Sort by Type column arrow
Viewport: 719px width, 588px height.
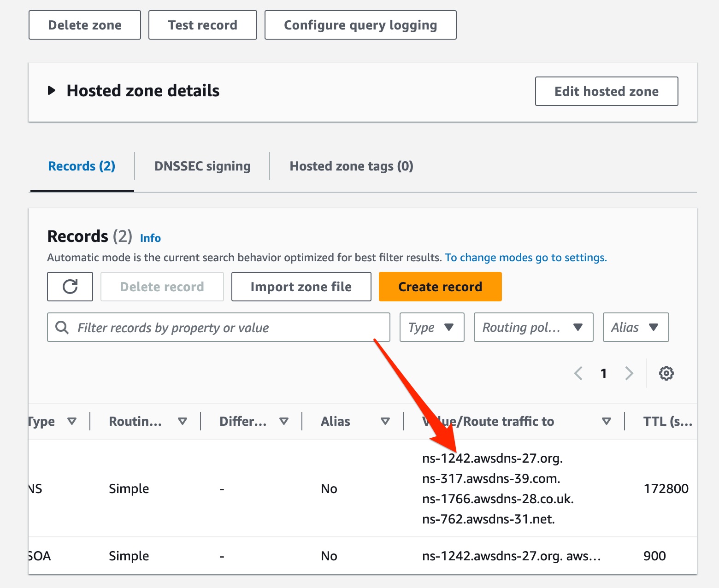click(72, 421)
